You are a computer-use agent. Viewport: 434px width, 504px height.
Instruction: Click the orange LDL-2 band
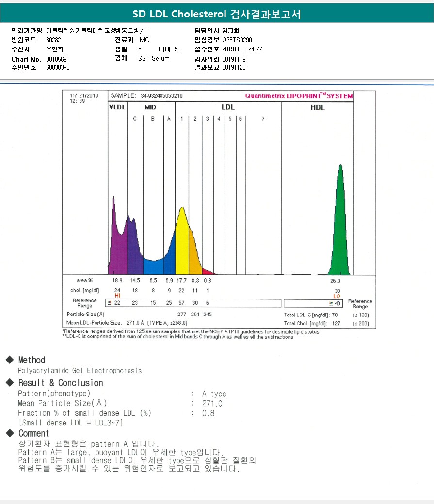194,254
